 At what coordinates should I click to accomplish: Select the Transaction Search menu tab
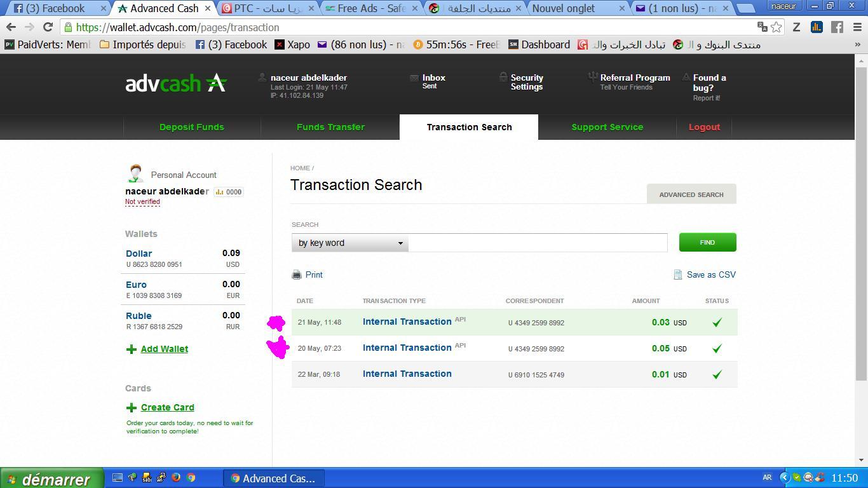469,127
